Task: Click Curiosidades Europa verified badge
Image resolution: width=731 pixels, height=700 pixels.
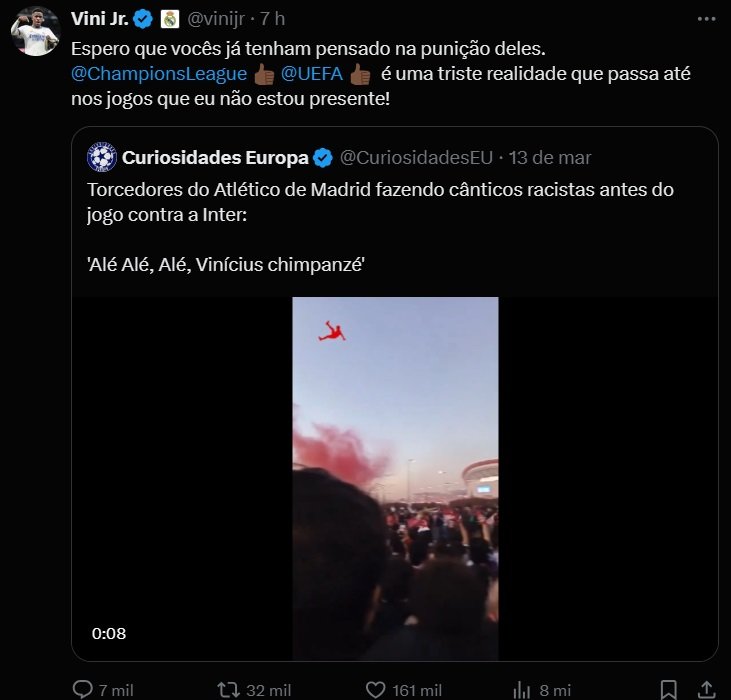Action: pos(324,157)
